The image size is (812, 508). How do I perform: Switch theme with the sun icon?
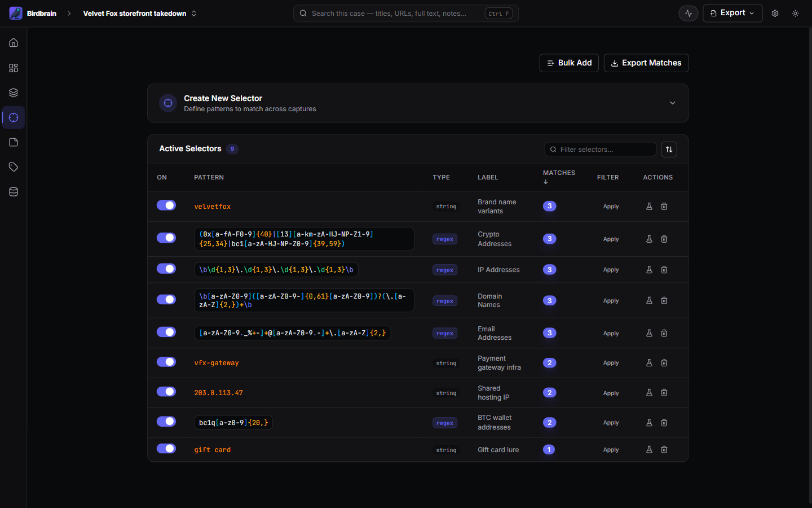[x=796, y=13]
